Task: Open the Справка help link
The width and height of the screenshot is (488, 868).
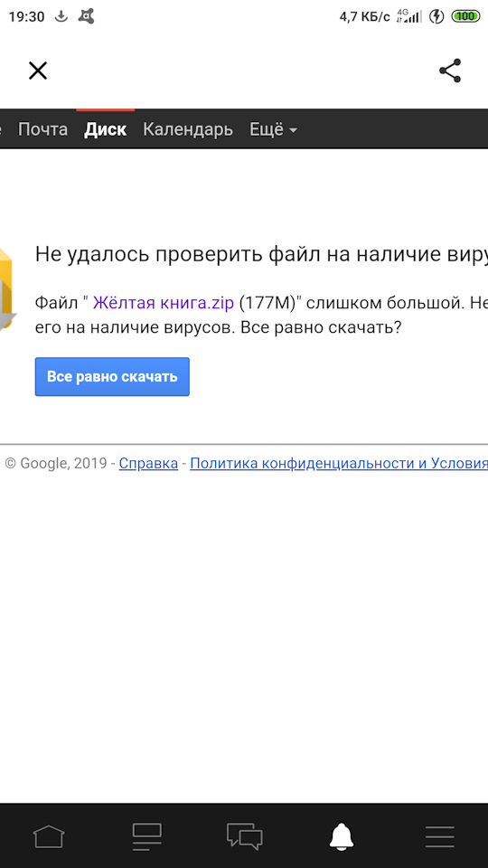Action: coord(148,463)
